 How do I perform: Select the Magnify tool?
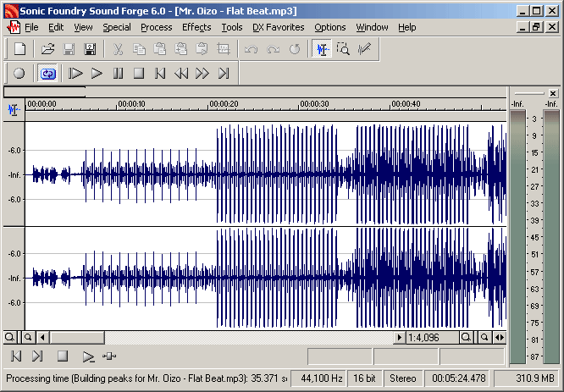point(343,49)
